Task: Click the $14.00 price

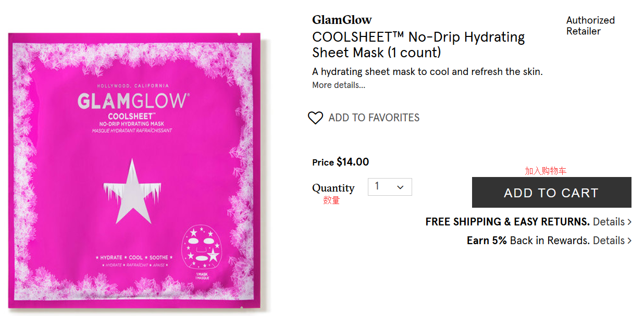Action: coord(353,162)
